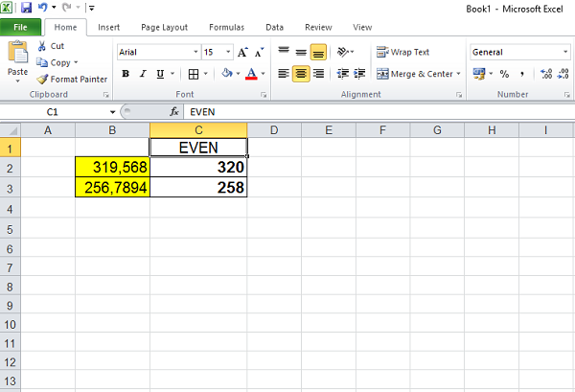Click the Insert Function fx icon
Screen dimensions: 575x392
[174, 112]
